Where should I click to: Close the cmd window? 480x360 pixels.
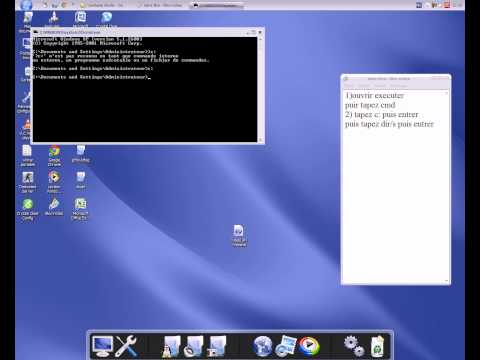click(x=260, y=32)
